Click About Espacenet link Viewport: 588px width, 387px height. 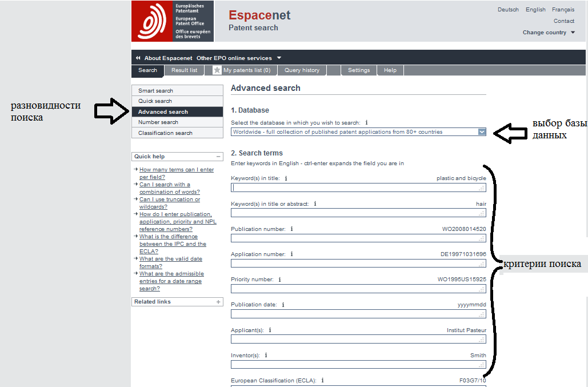click(169, 58)
